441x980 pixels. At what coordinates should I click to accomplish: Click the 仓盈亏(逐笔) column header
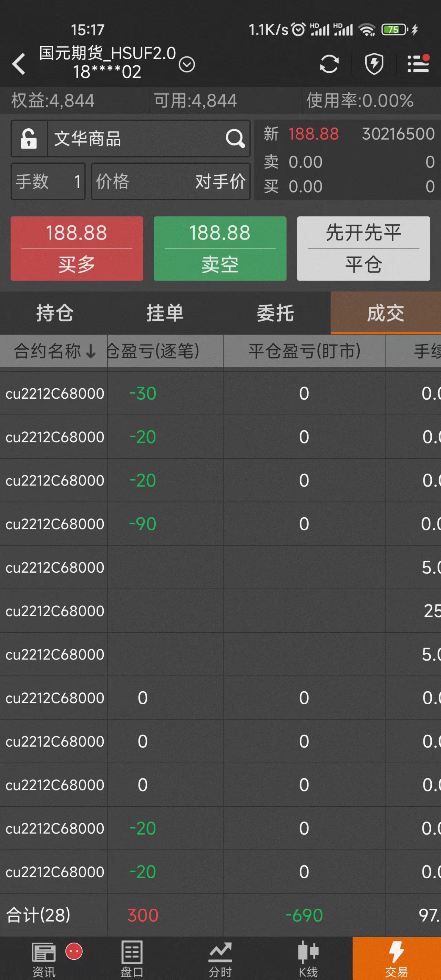coord(165,351)
